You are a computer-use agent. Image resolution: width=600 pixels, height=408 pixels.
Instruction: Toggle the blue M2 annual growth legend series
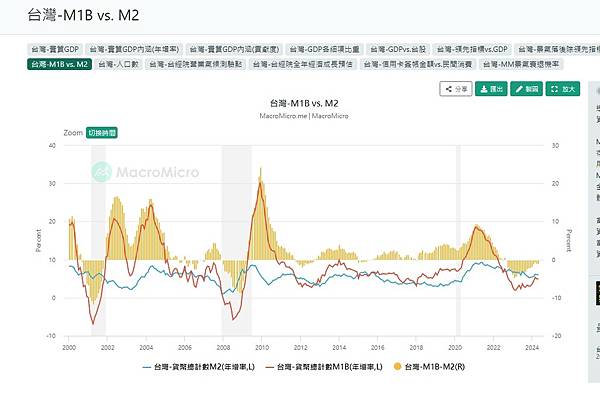(198, 367)
